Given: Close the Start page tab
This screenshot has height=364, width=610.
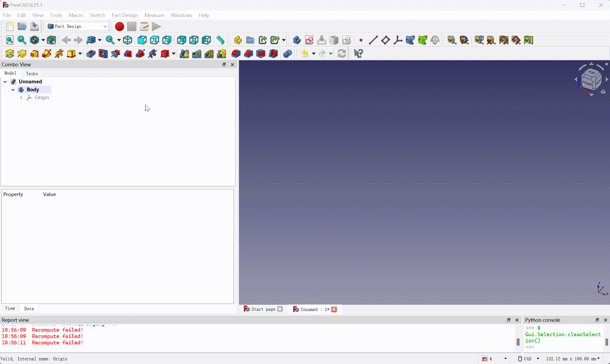Looking at the screenshot, I should coord(280,309).
